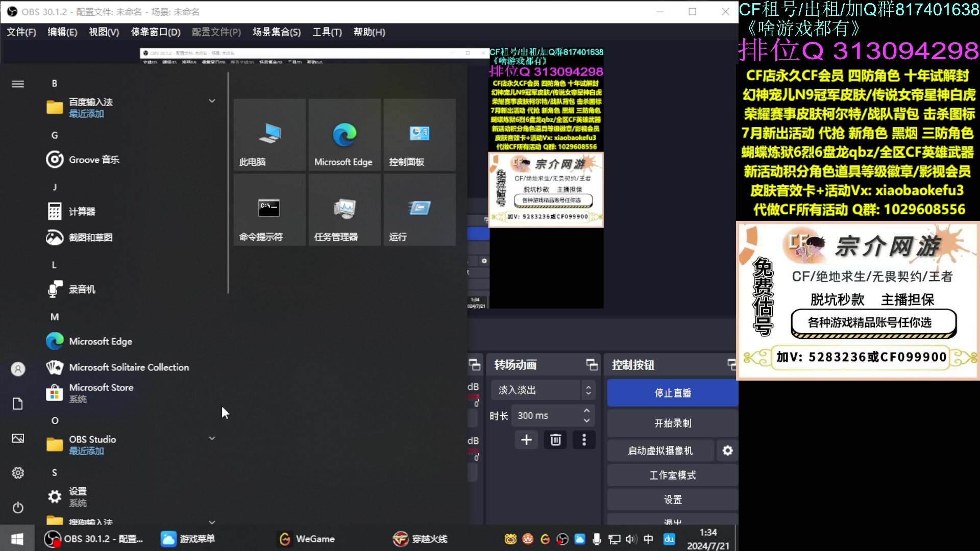
Task: Pop out the Controls (控制按钮) dock
Action: coord(732,365)
